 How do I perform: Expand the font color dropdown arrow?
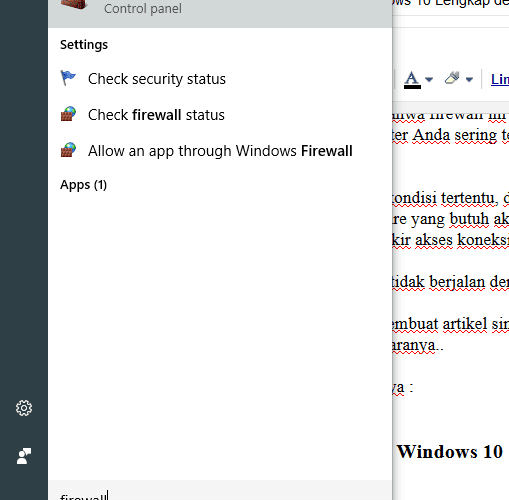click(x=429, y=79)
